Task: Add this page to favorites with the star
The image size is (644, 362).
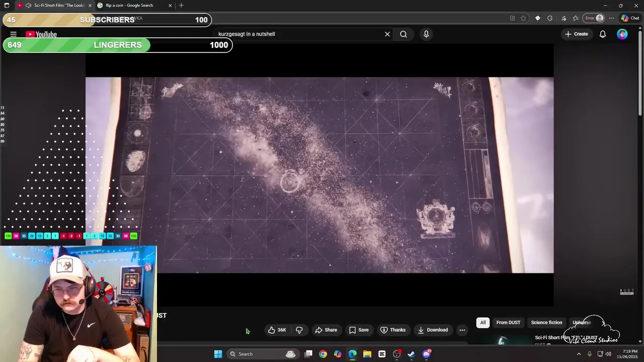Action: tap(523, 18)
